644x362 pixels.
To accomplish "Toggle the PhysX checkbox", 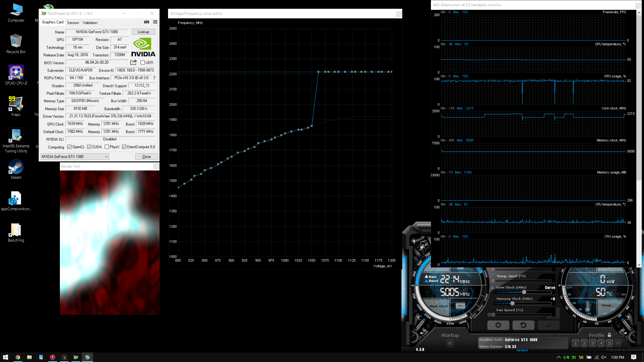I will (x=107, y=147).
